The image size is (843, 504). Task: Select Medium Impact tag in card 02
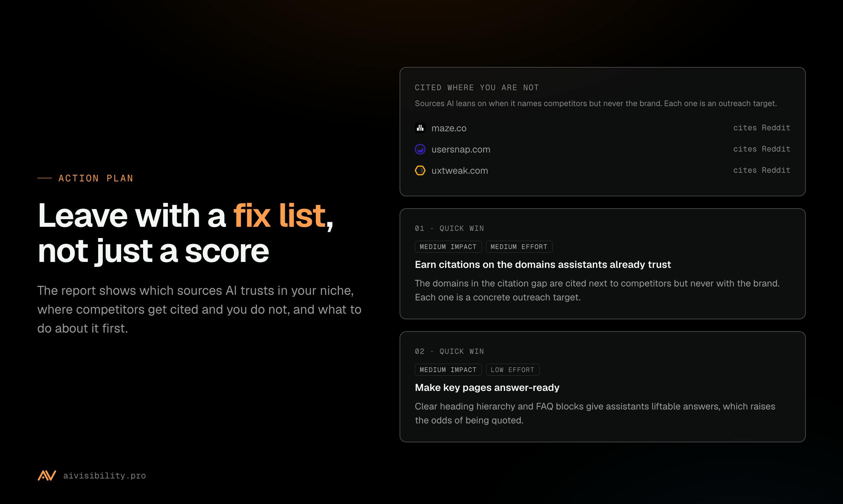pyautogui.click(x=448, y=370)
